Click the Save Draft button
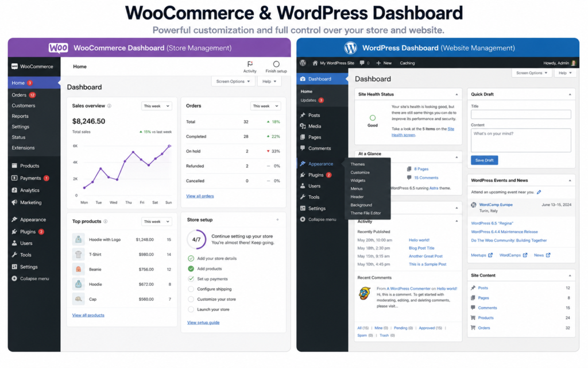Screen dimensions: 588x368 click(x=484, y=160)
